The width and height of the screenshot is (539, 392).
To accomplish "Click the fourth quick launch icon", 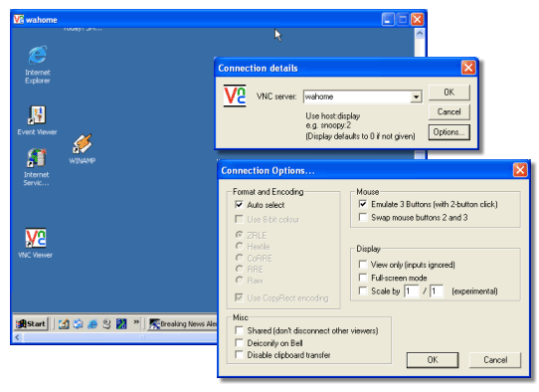I will (x=106, y=323).
